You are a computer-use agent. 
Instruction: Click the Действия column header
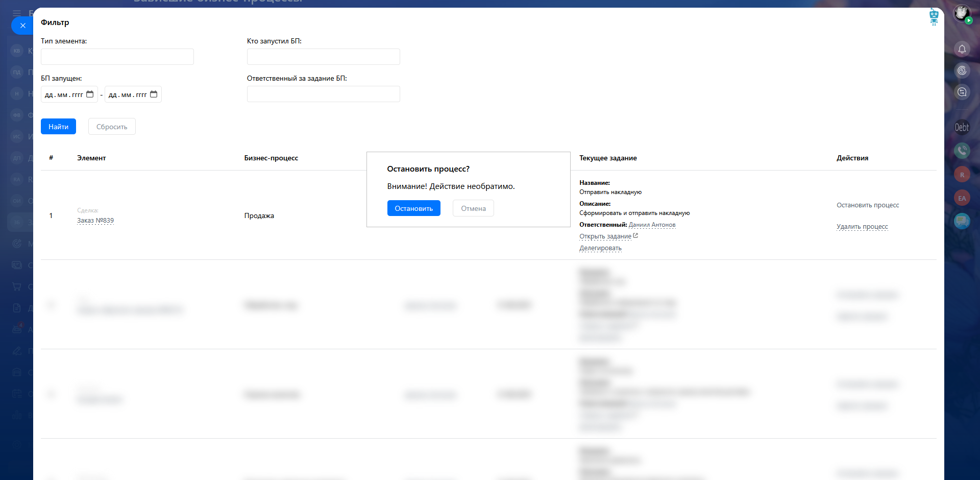pyautogui.click(x=852, y=158)
